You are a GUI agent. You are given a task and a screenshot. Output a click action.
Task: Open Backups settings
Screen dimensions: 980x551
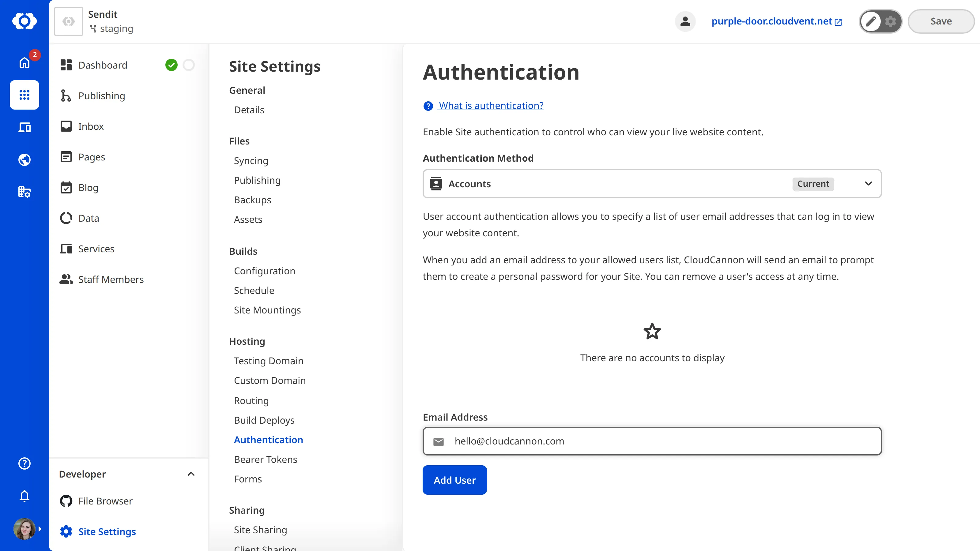coord(252,200)
